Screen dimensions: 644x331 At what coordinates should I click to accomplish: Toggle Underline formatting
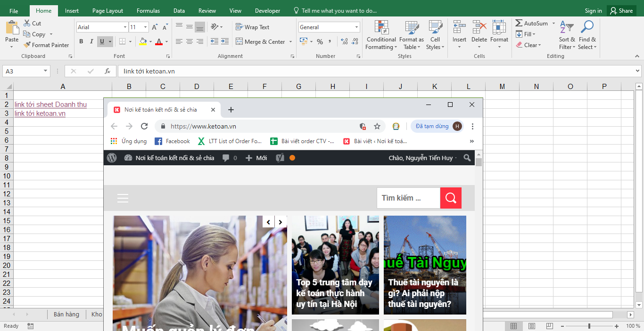pos(102,42)
